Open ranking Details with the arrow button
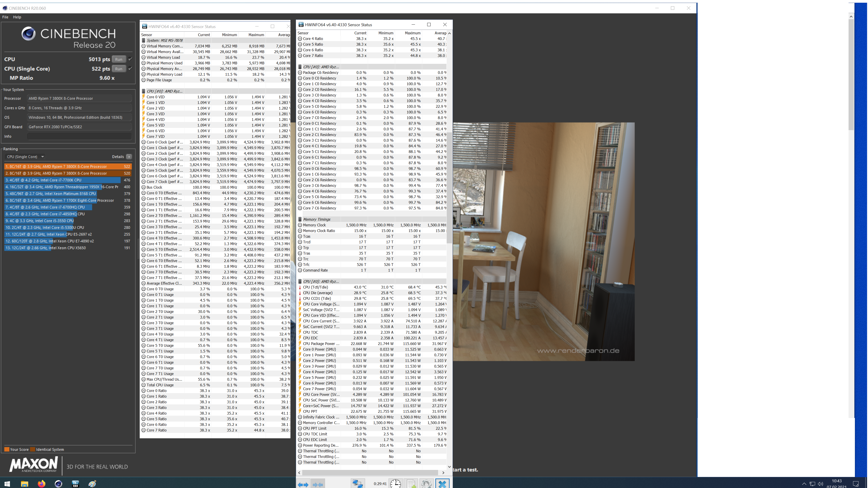 pos(129,157)
